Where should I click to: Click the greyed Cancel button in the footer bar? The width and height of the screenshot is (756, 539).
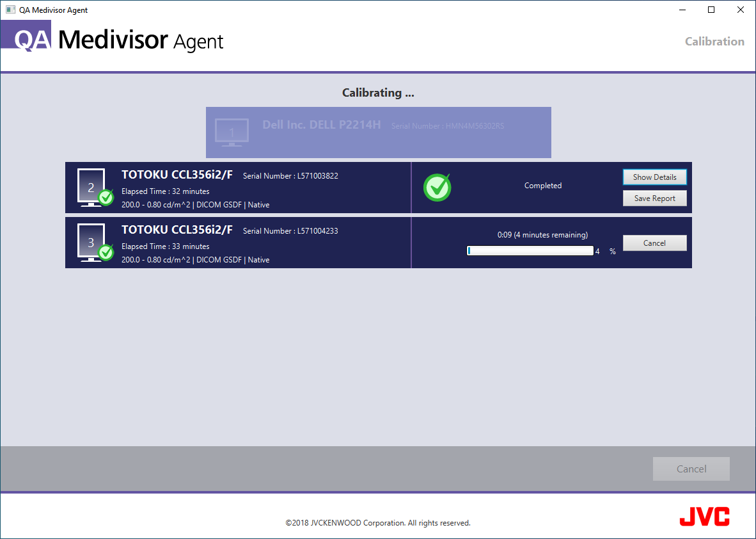(691, 469)
